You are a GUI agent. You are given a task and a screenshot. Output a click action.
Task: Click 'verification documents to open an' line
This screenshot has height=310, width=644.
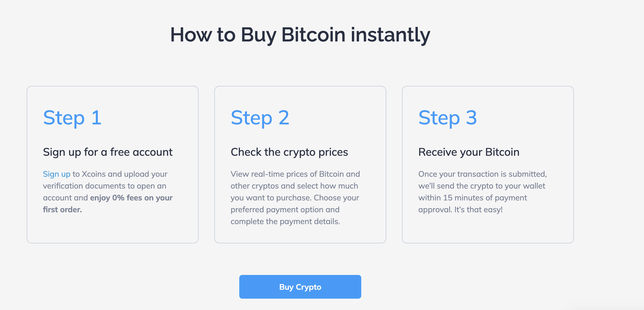pos(104,186)
